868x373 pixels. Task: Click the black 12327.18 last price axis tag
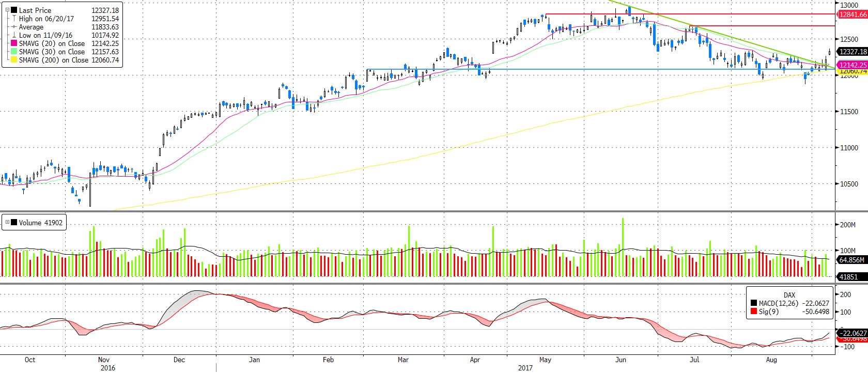(853, 52)
